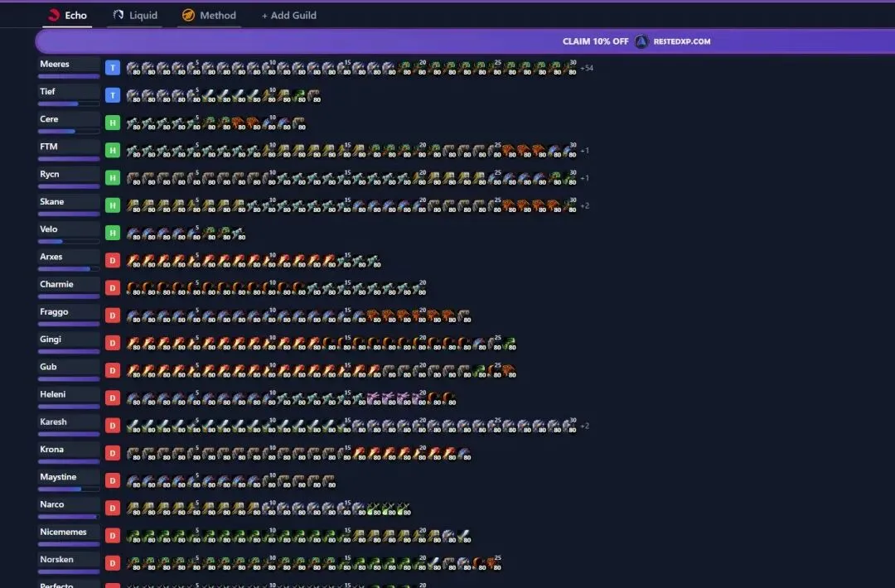Click the DPS role badge beside Karesh
This screenshot has height=588, width=895.
(x=113, y=426)
